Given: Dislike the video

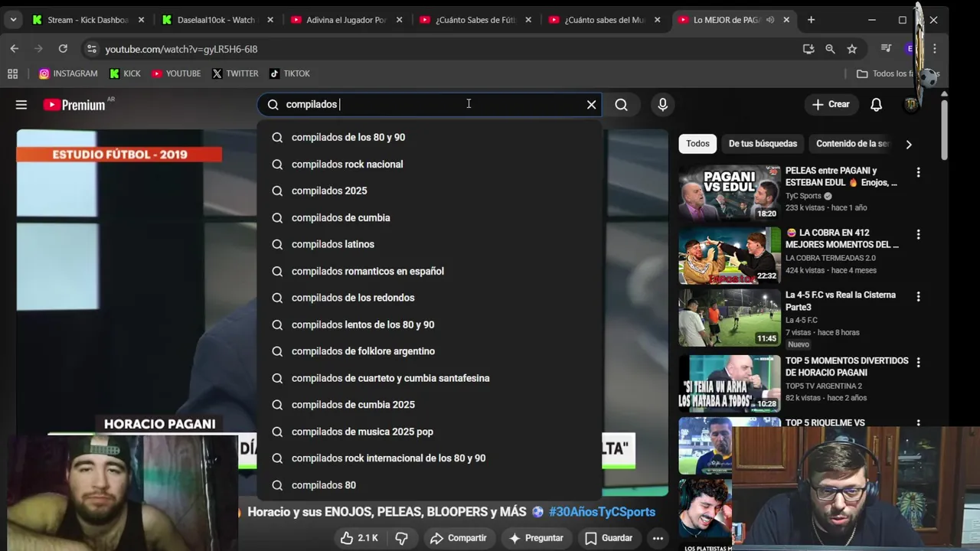Looking at the screenshot, I should [x=401, y=538].
